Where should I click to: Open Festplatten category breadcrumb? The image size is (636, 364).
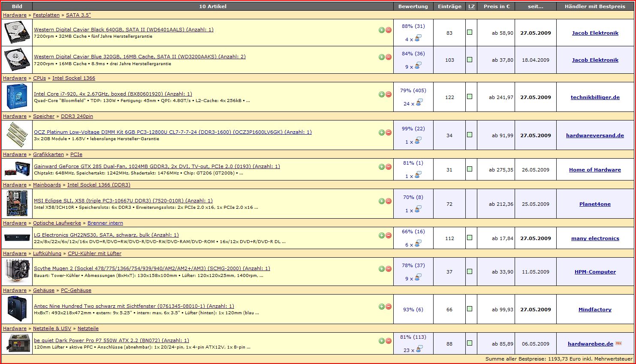point(46,15)
